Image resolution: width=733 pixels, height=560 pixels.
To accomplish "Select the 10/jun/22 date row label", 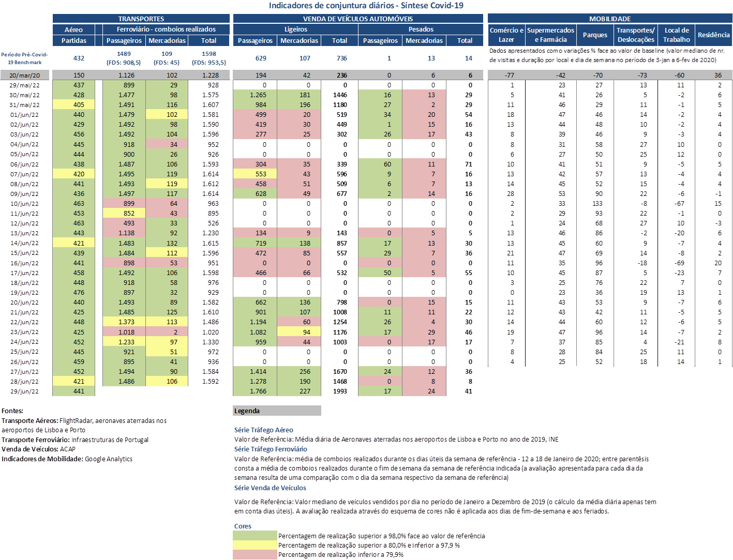I will tap(24, 204).
